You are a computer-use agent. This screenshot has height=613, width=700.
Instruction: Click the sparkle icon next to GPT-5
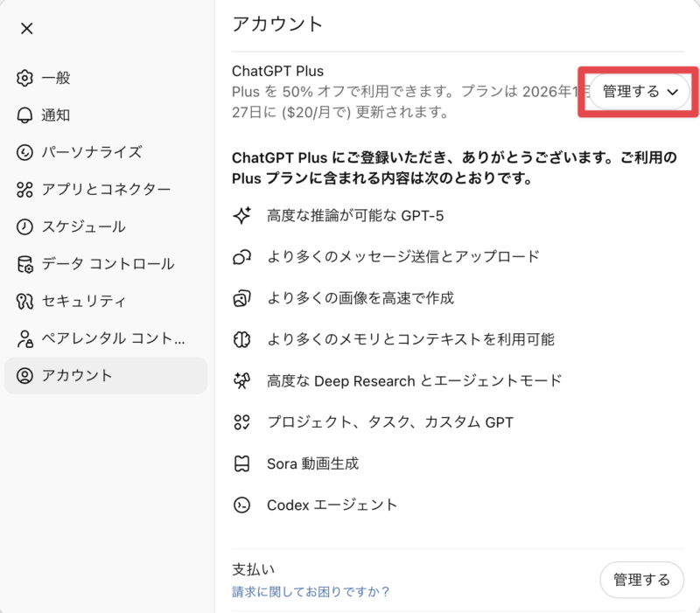pyautogui.click(x=241, y=215)
